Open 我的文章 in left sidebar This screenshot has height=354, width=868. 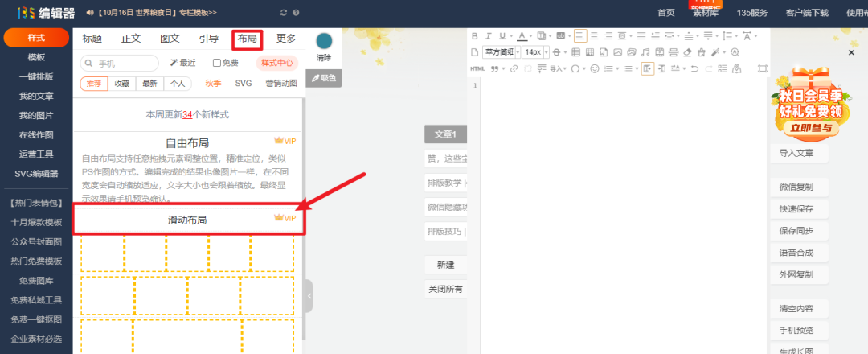pyautogui.click(x=36, y=96)
